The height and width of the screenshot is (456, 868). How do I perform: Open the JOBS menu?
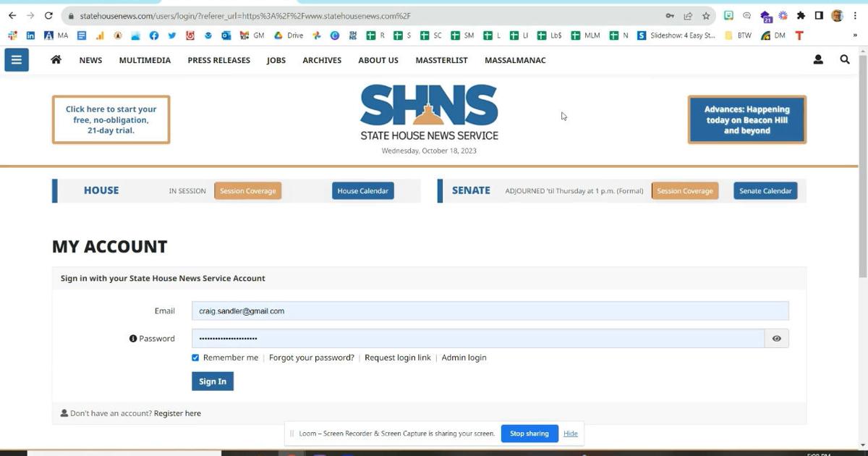[x=276, y=60]
